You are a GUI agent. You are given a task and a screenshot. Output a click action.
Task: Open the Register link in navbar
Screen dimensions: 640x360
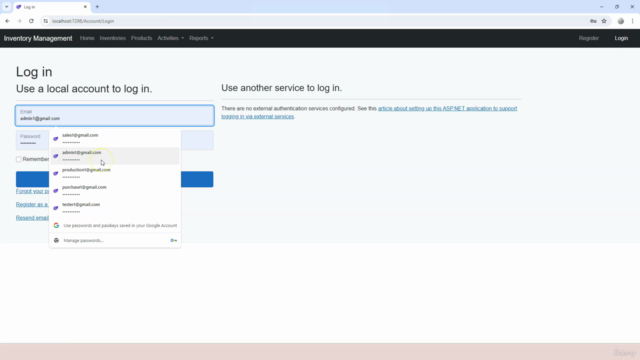pyautogui.click(x=589, y=38)
